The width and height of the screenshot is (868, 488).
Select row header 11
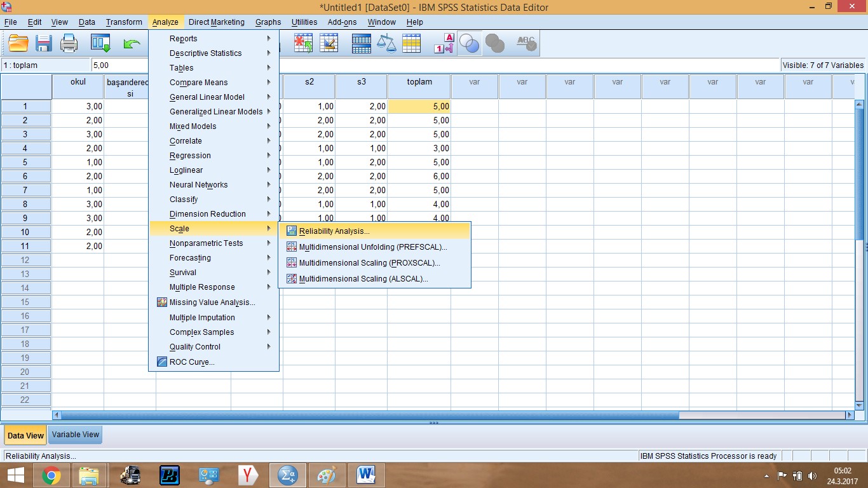click(x=25, y=246)
